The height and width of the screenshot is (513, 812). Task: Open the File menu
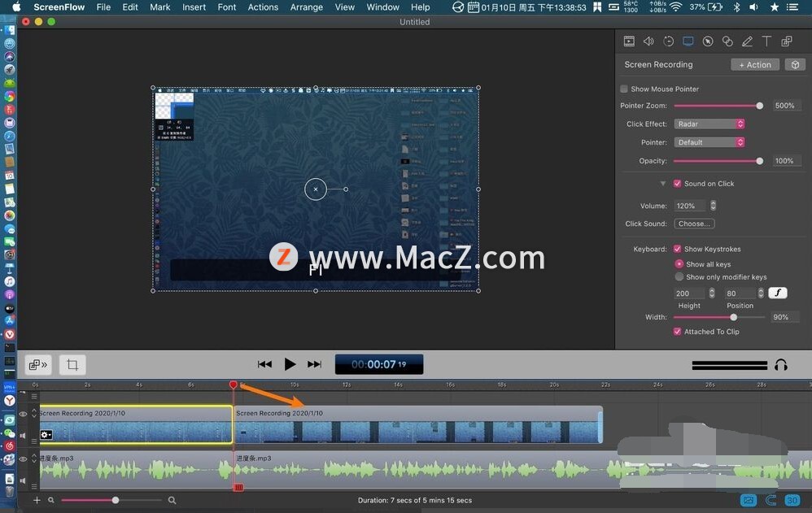coord(103,7)
